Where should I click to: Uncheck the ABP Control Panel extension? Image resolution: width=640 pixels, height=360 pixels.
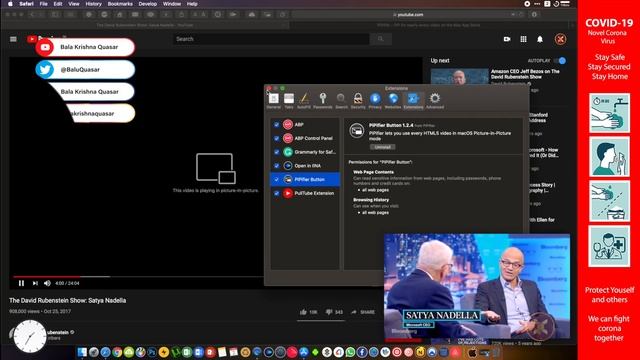(276, 138)
